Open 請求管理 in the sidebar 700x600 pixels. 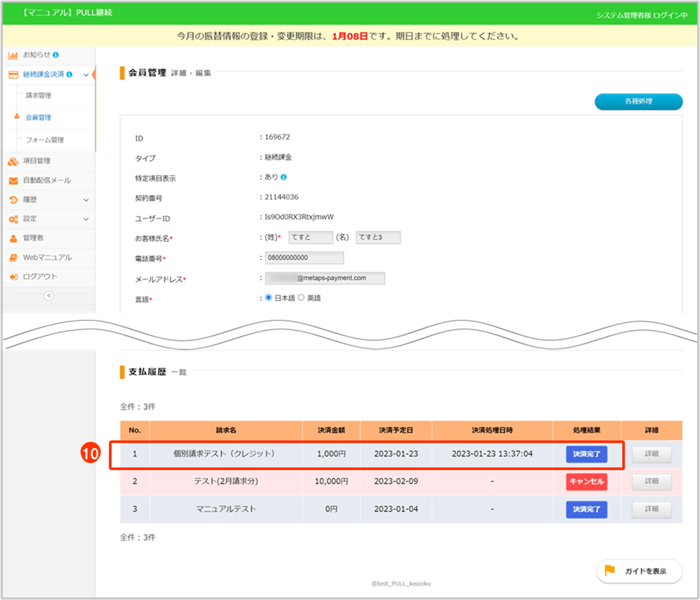[x=38, y=96]
